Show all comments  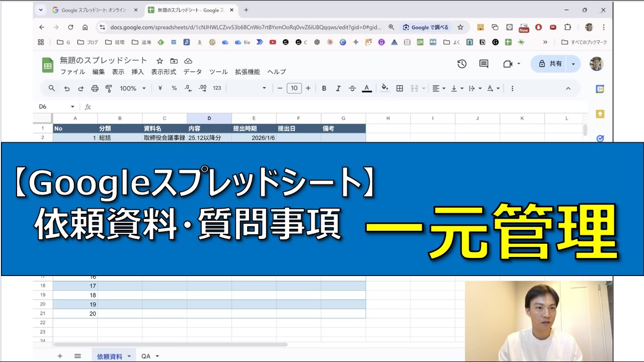pos(484,64)
